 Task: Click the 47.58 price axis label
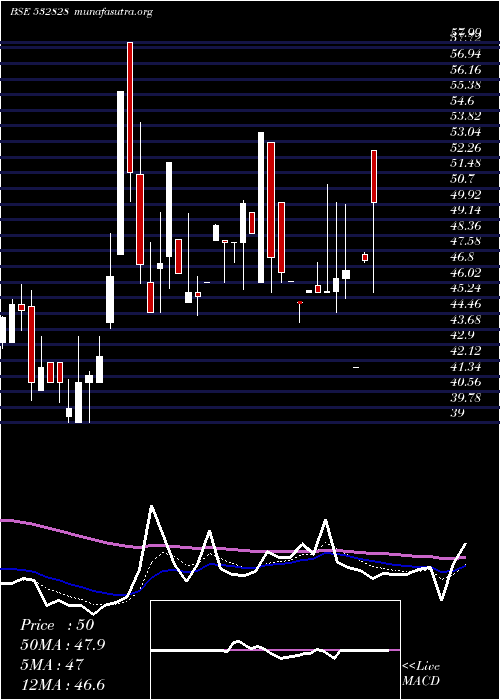click(x=465, y=241)
